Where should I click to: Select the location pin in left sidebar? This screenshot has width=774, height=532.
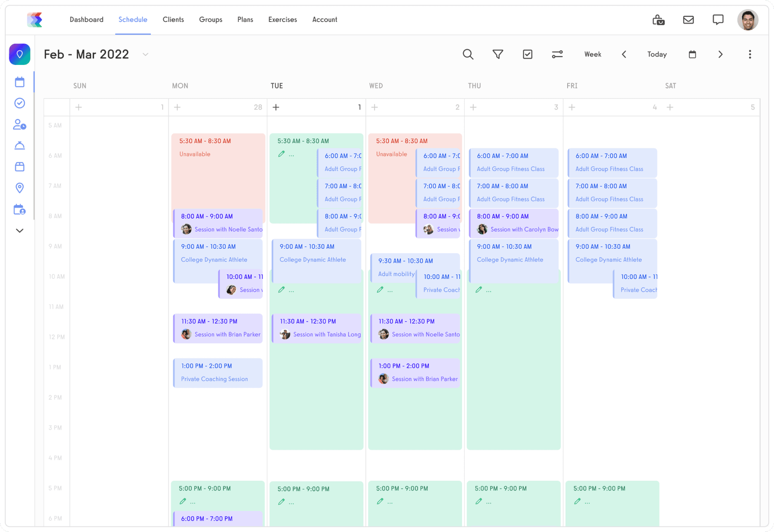pos(20,188)
